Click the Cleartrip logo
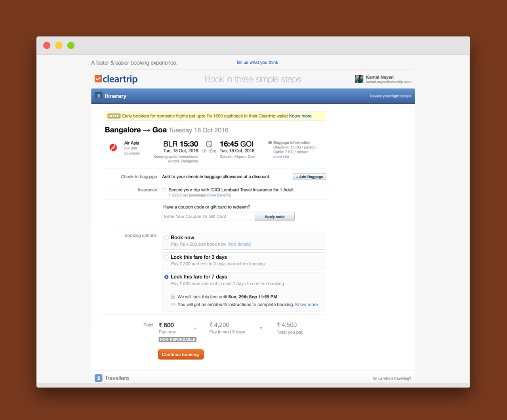 [x=116, y=79]
